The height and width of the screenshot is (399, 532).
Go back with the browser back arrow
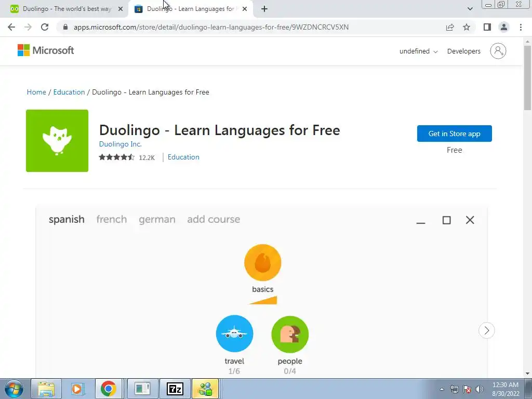11,27
